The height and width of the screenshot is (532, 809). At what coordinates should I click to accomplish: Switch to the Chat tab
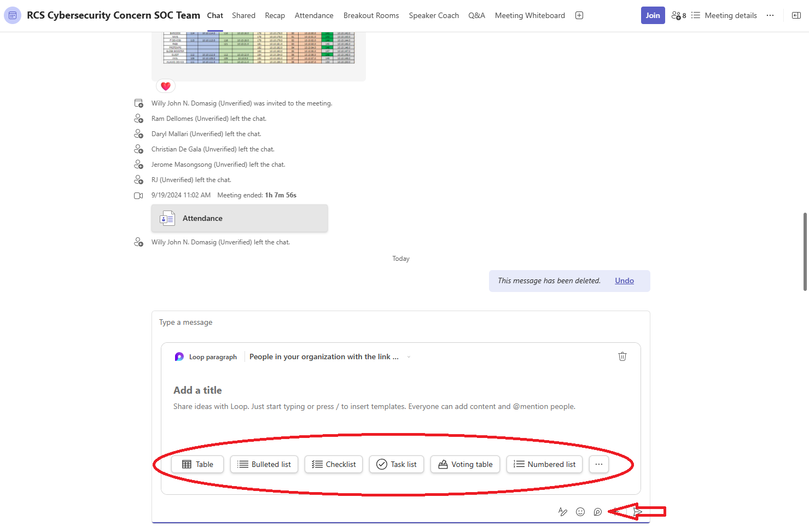[215, 15]
